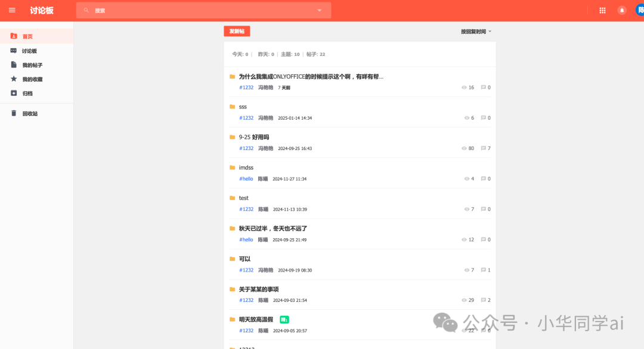The height and width of the screenshot is (349, 644).
Task: Click the folder icon beside sss
Action: (x=232, y=107)
